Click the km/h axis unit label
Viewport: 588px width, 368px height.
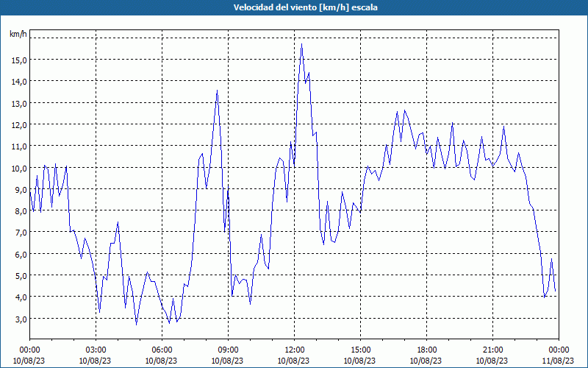pos(18,34)
